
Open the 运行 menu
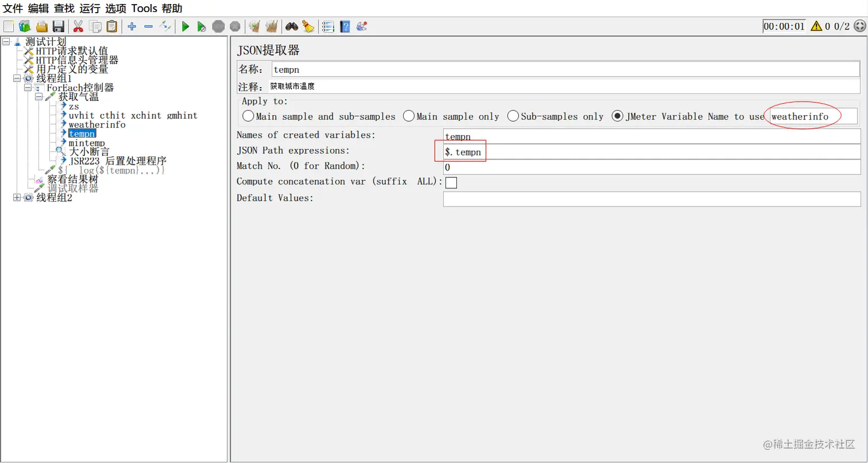(x=90, y=9)
